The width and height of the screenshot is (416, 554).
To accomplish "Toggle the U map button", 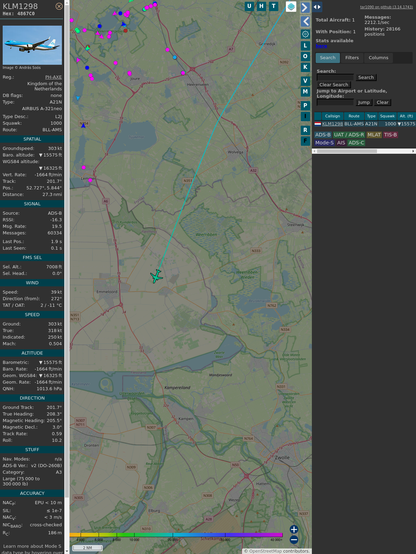I will point(250,6).
